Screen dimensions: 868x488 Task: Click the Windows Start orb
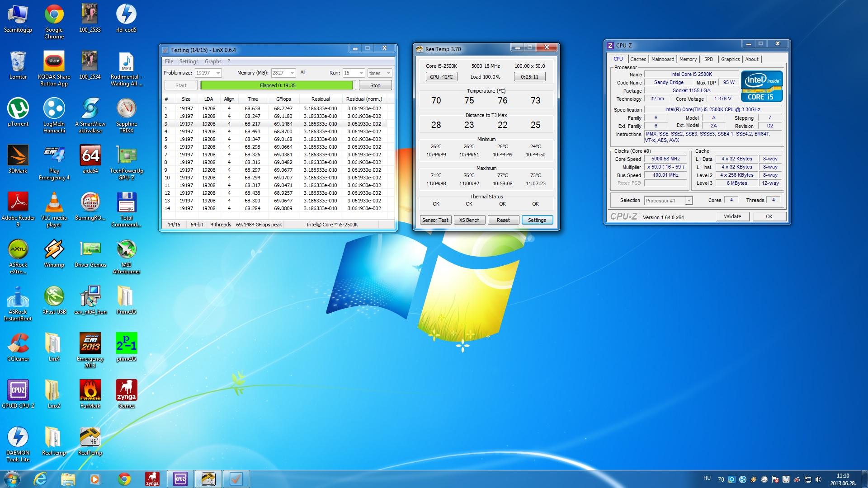[x=12, y=479]
